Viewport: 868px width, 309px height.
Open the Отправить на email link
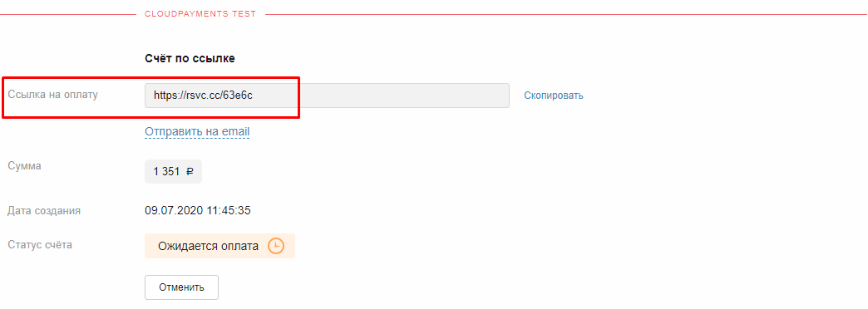pyautogui.click(x=197, y=131)
